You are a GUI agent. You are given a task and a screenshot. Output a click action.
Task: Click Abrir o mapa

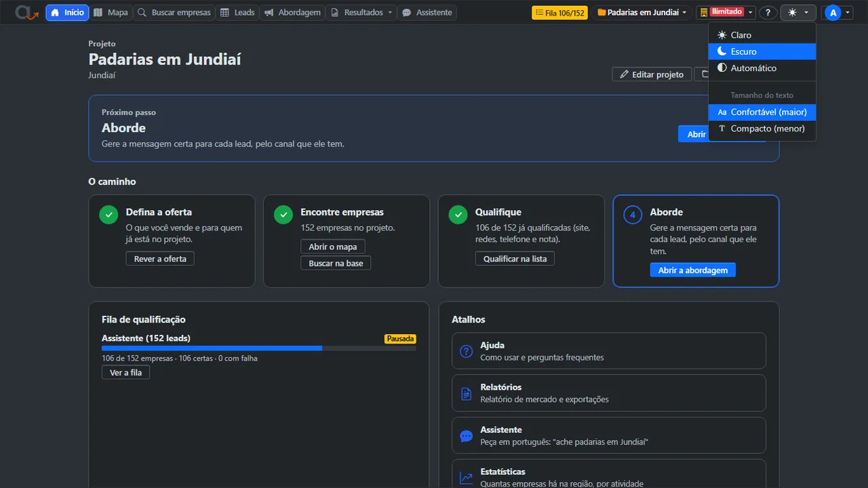(x=333, y=247)
